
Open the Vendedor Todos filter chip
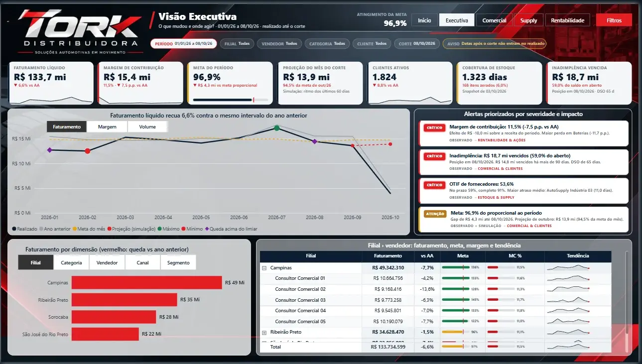279,44
